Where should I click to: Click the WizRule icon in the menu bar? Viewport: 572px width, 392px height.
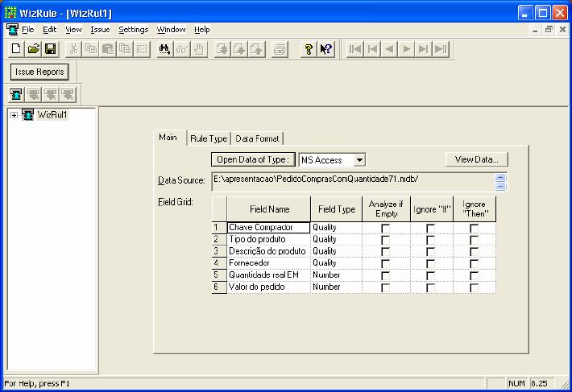(12, 30)
